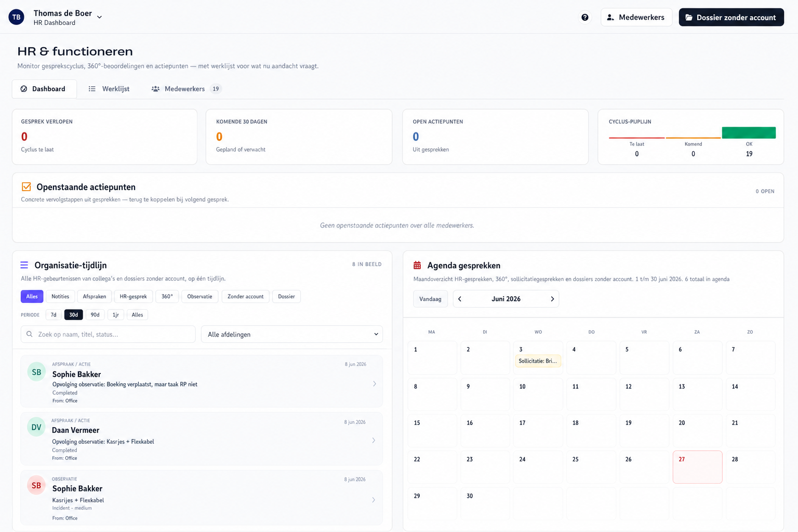
Task: Filter timeline by Observatie
Action: pyautogui.click(x=199, y=296)
